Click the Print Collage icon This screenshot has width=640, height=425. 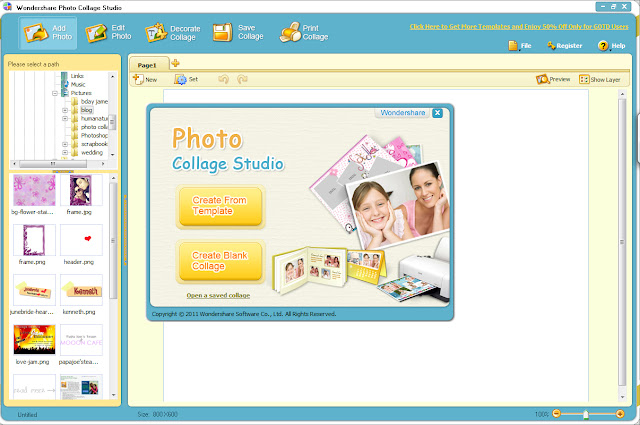290,32
